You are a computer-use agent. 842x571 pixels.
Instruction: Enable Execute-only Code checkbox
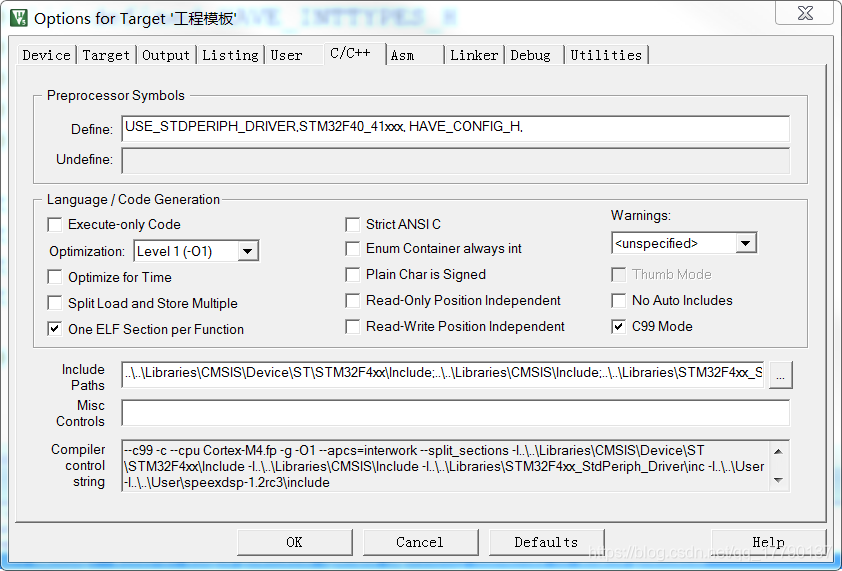pyautogui.click(x=55, y=225)
